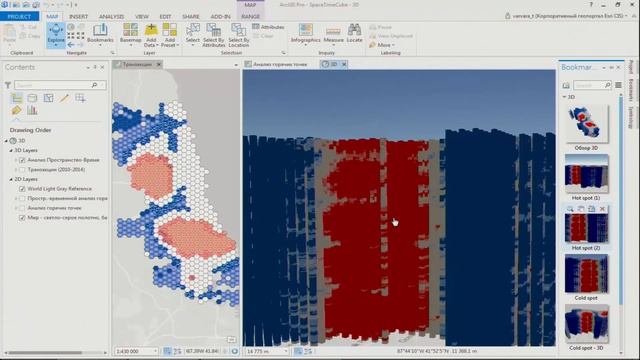
Task: Open the Cold spot bookmark thumbnail
Action: coord(586,274)
